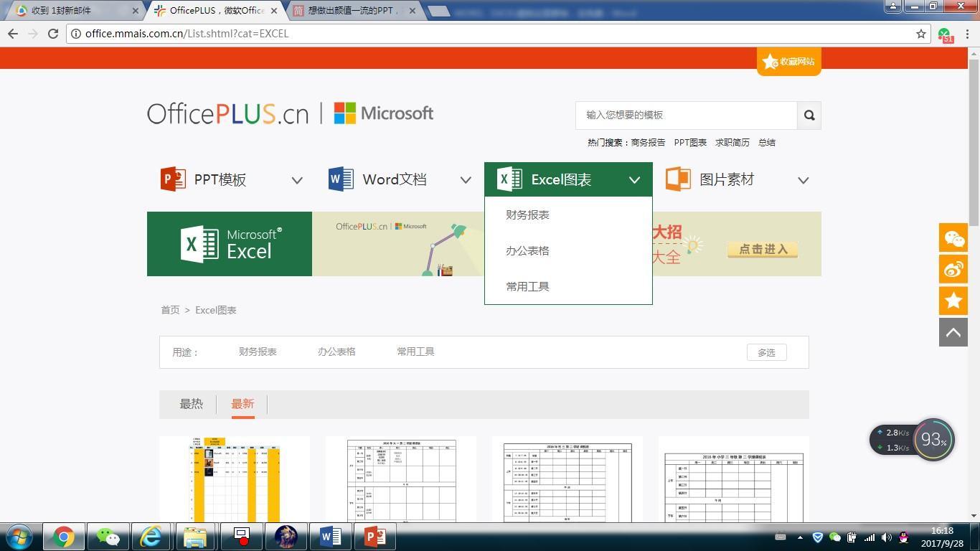980x551 pixels.
Task: Click the PowerPoint icon beside PPT模板
Action: pyautogui.click(x=173, y=179)
